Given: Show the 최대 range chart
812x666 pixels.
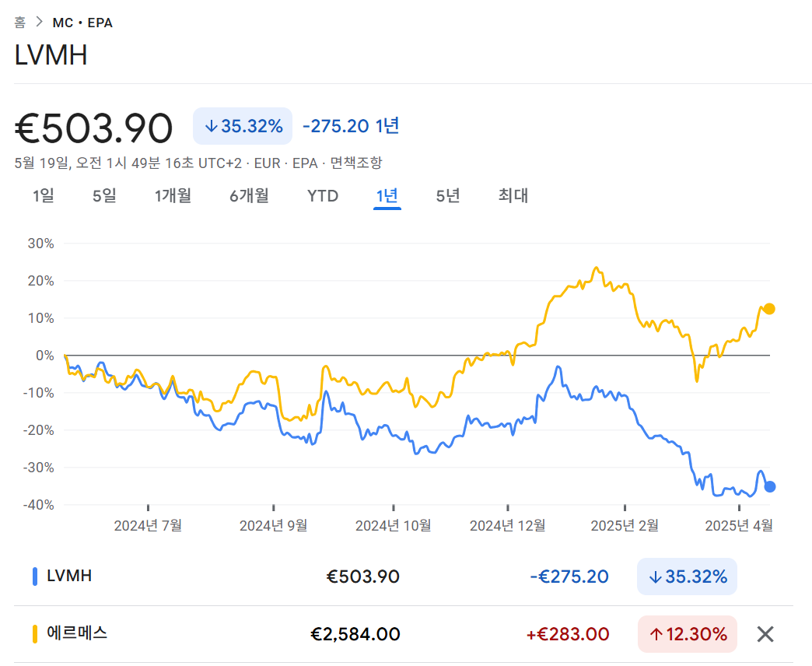Looking at the screenshot, I should [513, 196].
